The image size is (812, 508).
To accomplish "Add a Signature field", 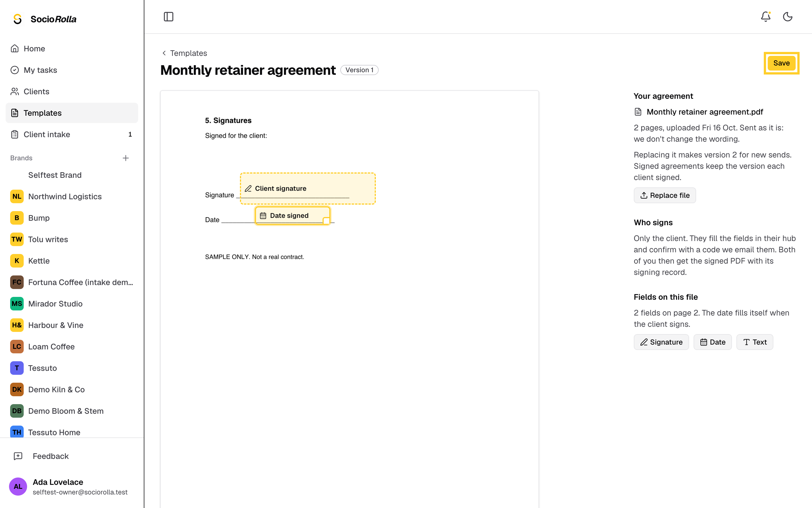I will [661, 342].
